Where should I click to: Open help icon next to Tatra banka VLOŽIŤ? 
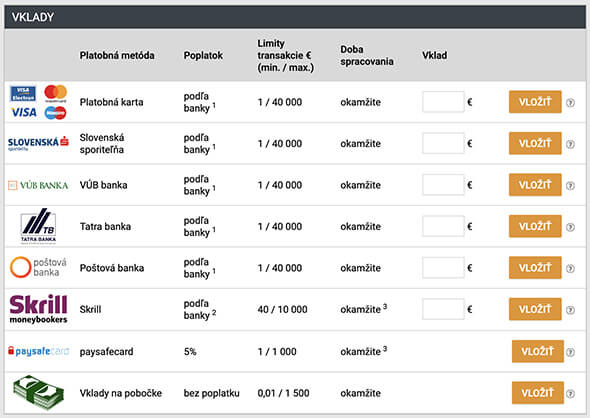(570, 226)
